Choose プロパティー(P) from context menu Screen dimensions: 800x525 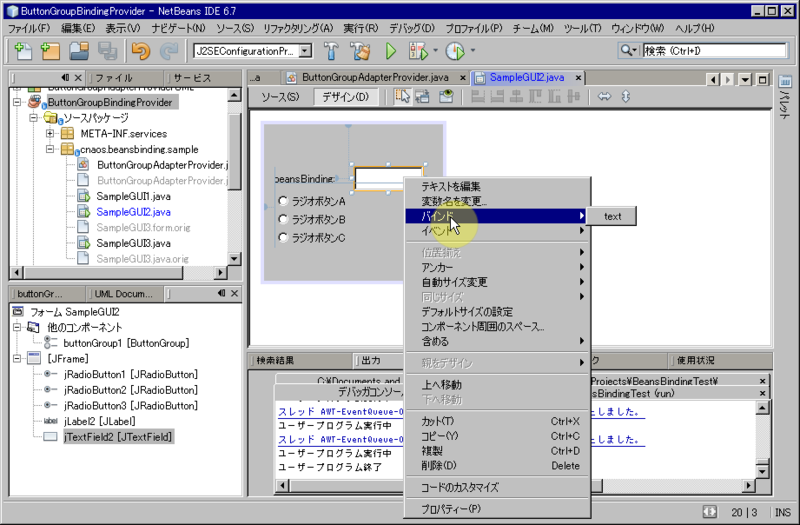pyautogui.click(x=497, y=509)
